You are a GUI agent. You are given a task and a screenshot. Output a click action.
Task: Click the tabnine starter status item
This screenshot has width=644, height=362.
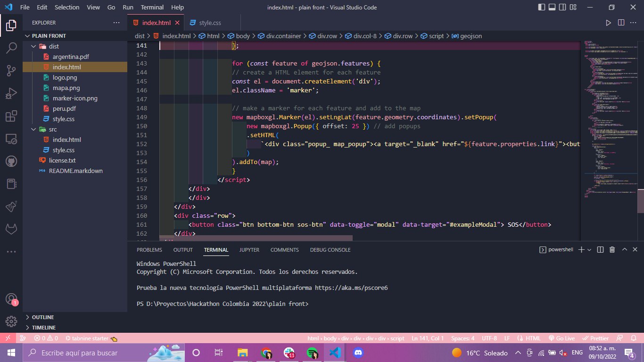(91, 338)
